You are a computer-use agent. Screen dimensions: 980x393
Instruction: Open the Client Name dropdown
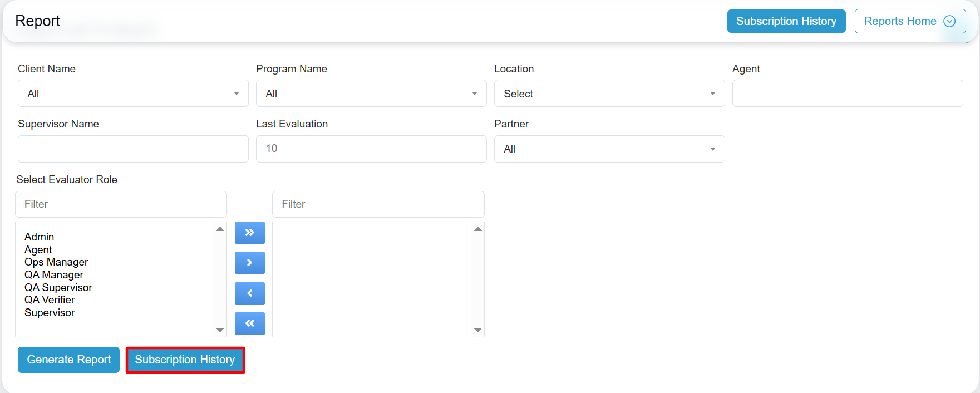pyautogui.click(x=133, y=94)
